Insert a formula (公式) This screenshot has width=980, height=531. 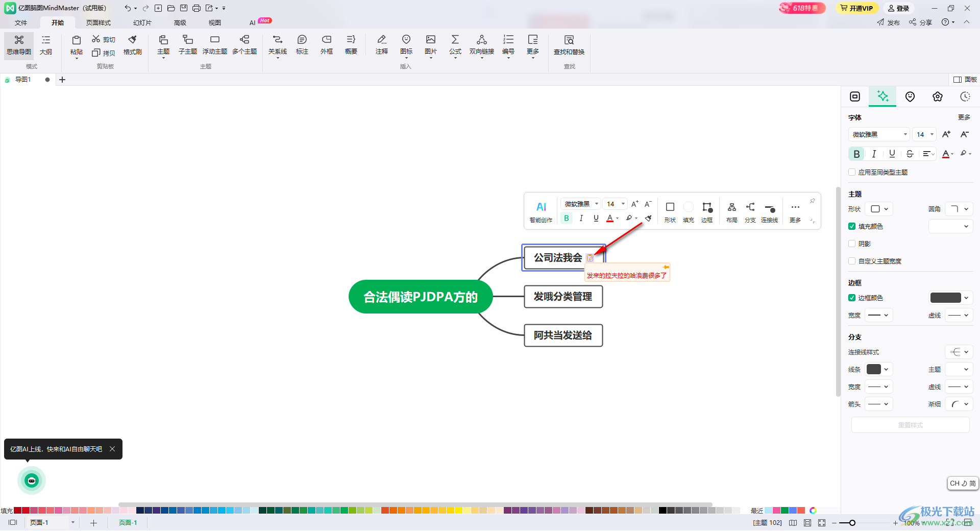[x=455, y=45]
